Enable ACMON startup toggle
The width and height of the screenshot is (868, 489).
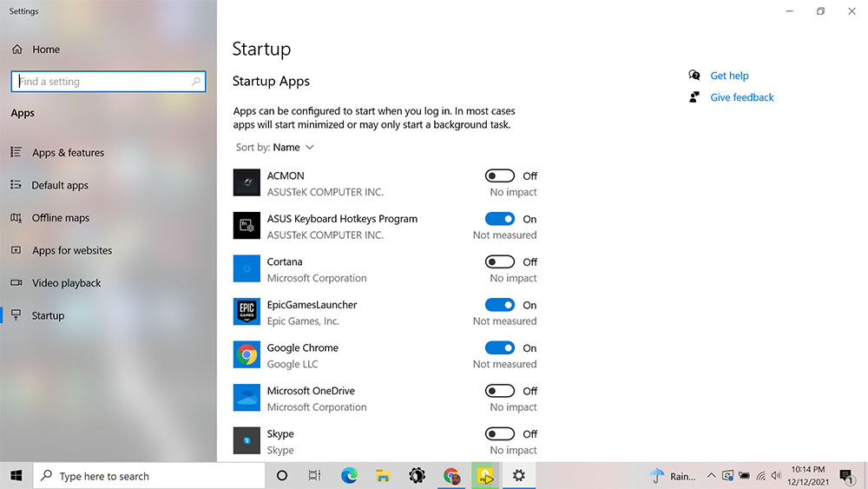click(x=499, y=176)
